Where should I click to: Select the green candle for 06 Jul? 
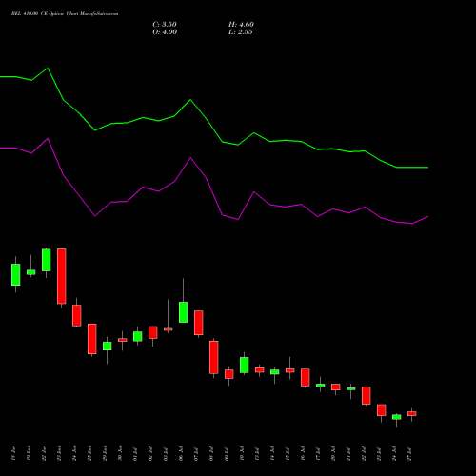(x=184, y=312)
